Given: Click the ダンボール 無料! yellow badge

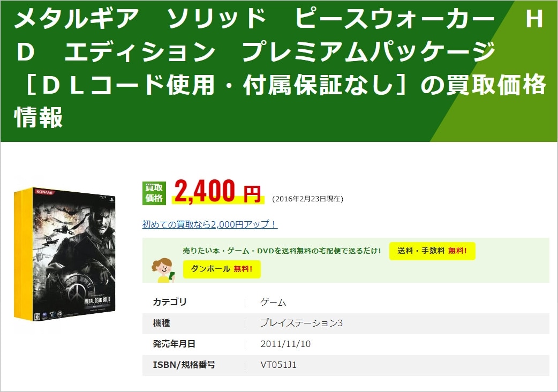Looking at the screenshot, I should tap(222, 269).
